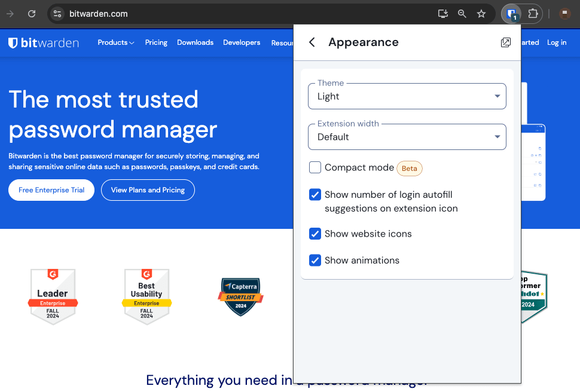580x392 pixels.
Task: Turn off Show animations
Action: 315,260
